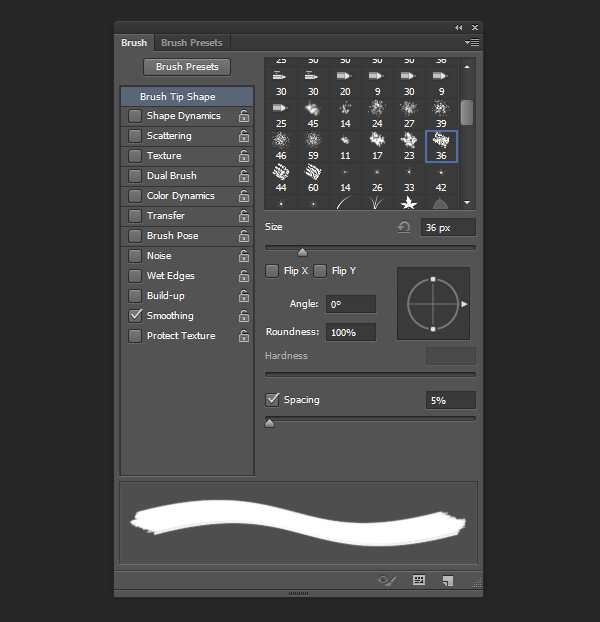Image resolution: width=600 pixels, height=622 pixels.
Task: Select Brush Tip Shape in the list
Action: (x=177, y=97)
